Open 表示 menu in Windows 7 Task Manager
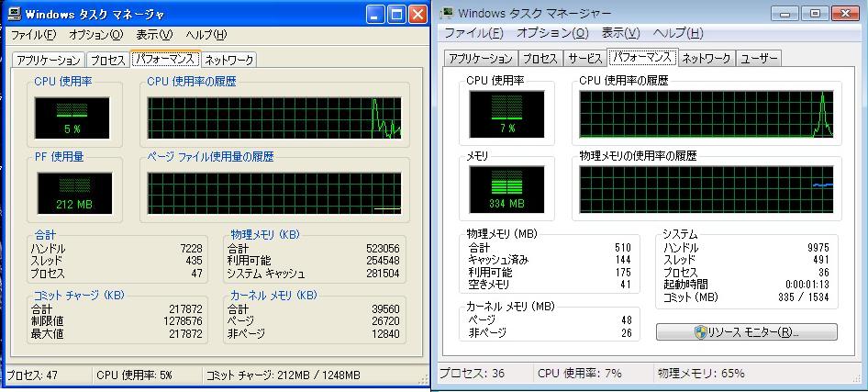 point(620,33)
